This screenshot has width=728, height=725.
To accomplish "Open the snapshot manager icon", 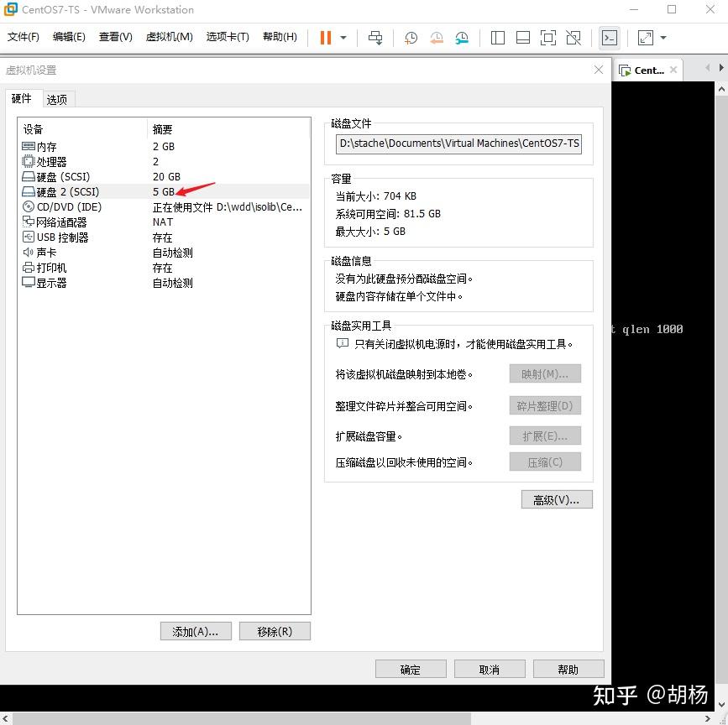I will [462, 38].
